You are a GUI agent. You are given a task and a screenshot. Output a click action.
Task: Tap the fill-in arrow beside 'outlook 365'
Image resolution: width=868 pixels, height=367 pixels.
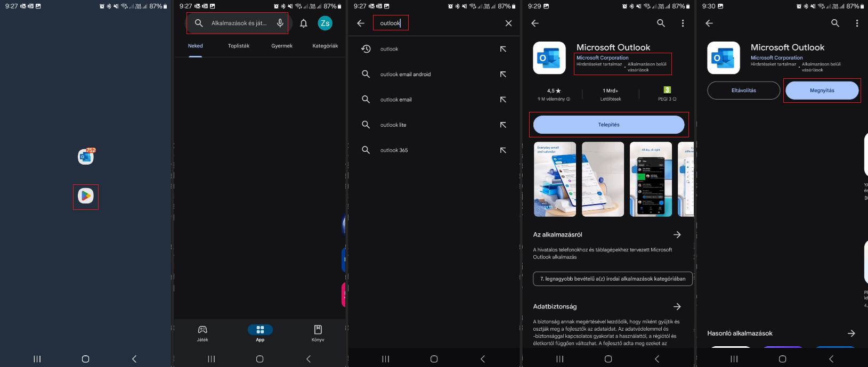click(503, 150)
